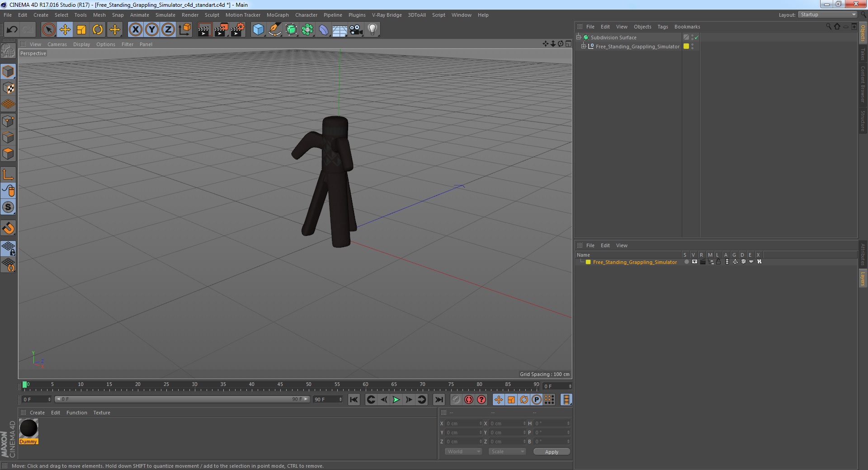
Task: Toggle Autokeying button
Action: click(469, 399)
